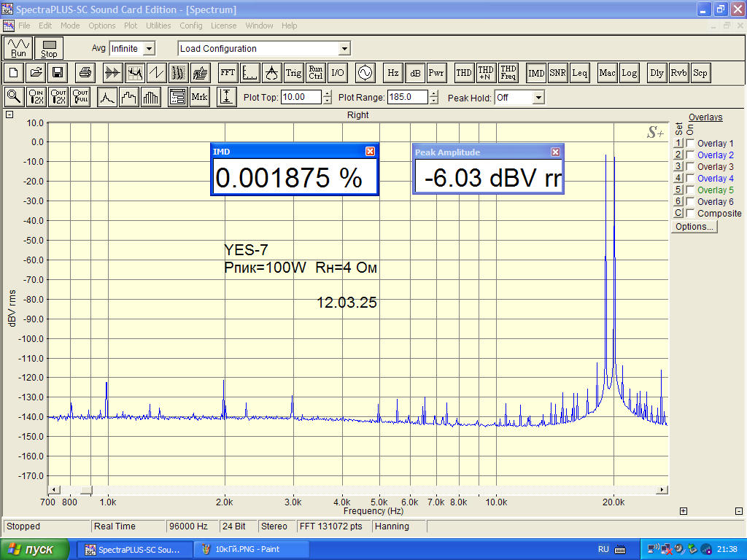Screen dimensions: 747x560
Task: Click the overlay Options... button
Action: tap(694, 227)
